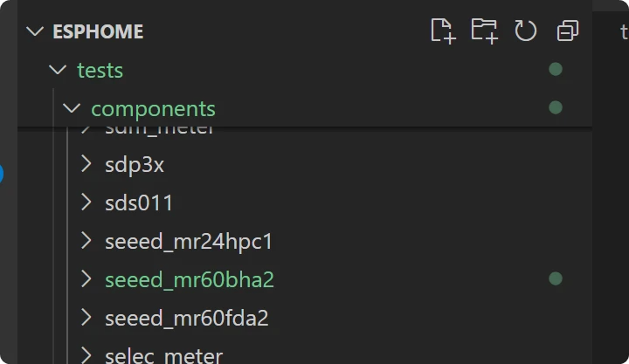629x364 pixels.
Task: Collapse the tests folder chevron
Action: [59, 70]
